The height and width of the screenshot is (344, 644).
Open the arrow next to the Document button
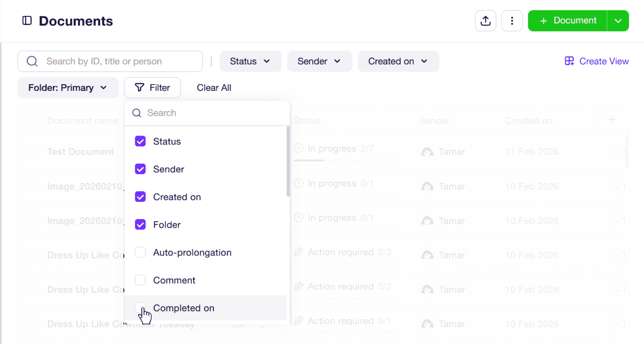(618, 21)
